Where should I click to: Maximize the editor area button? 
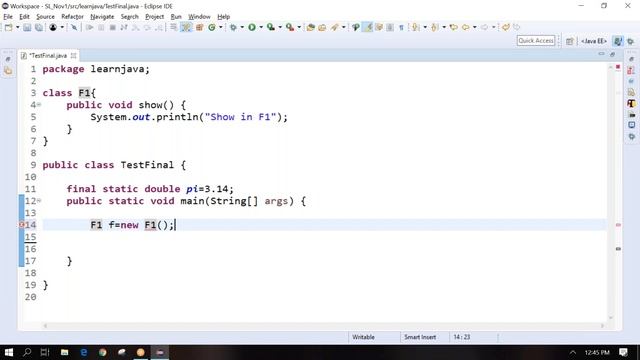click(x=612, y=54)
